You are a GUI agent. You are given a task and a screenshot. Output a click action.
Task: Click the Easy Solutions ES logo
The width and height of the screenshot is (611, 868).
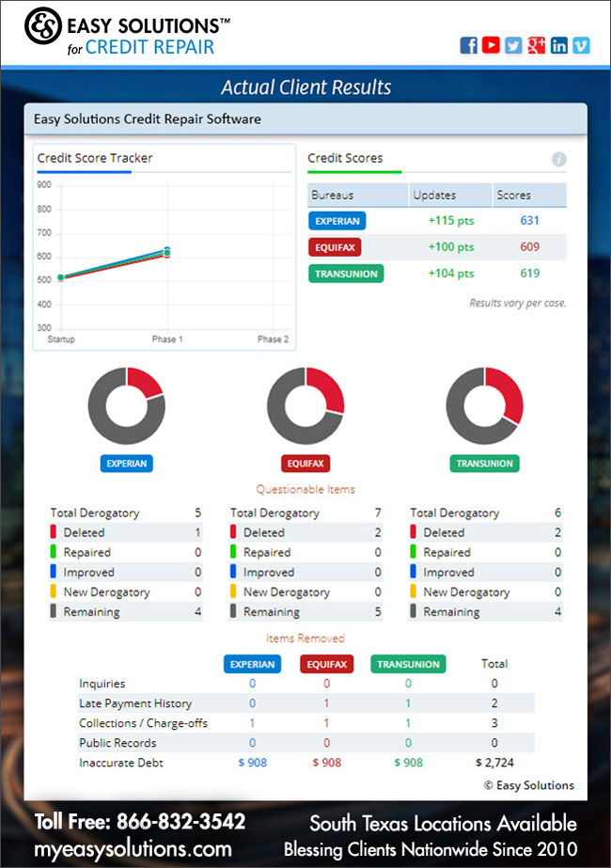pyautogui.click(x=43, y=25)
